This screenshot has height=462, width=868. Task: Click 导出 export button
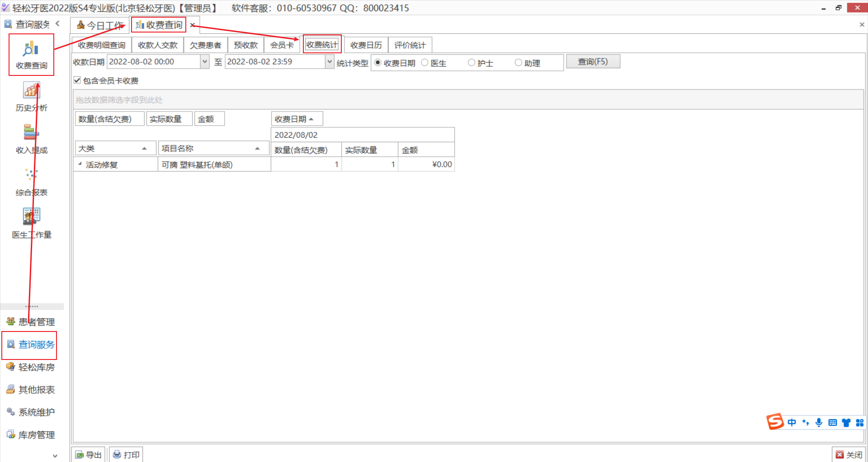coord(89,455)
